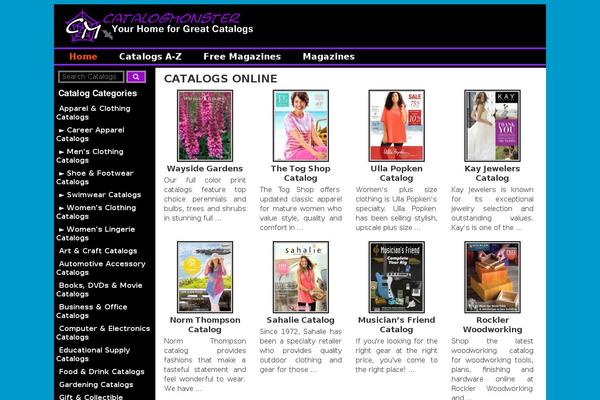Open The Tog Shop Catalog title link

(301, 173)
